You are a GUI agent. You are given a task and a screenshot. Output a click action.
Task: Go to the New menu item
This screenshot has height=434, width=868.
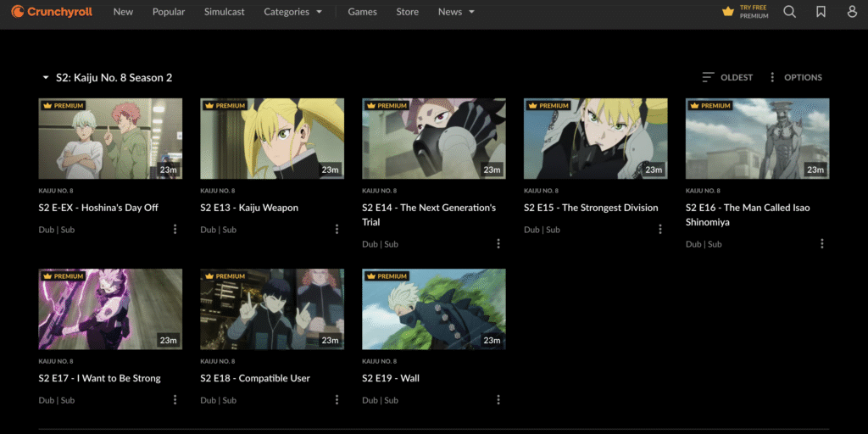click(x=123, y=12)
